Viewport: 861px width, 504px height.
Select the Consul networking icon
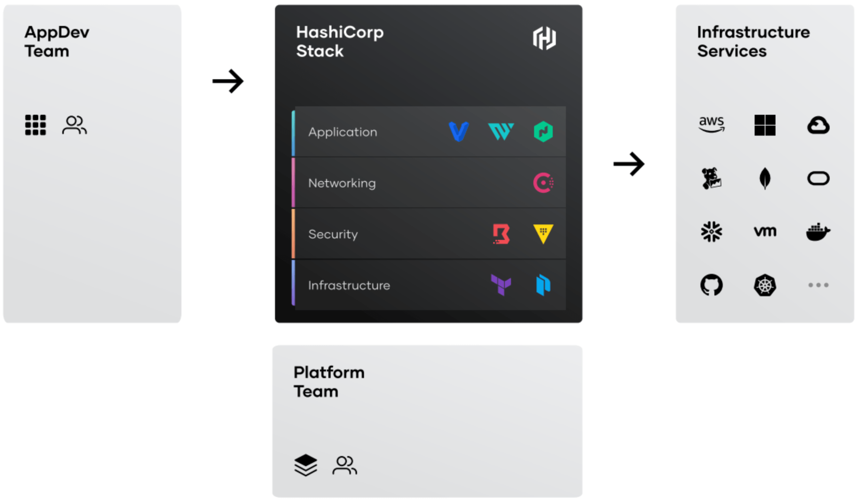[x=543, y=183]
